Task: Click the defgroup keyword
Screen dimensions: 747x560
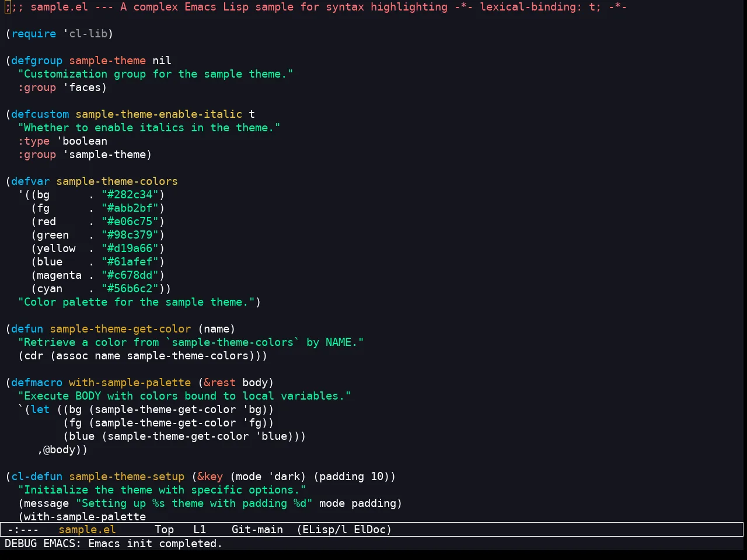Action: point(37,61)
